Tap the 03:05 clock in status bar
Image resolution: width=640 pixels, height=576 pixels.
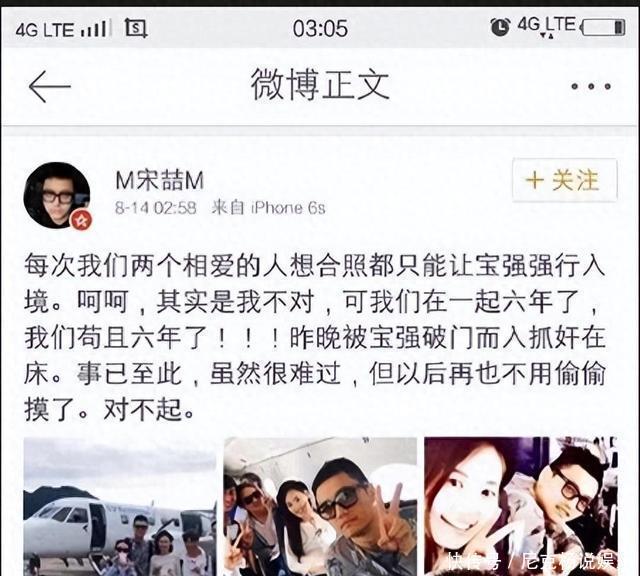coord(320,28)
